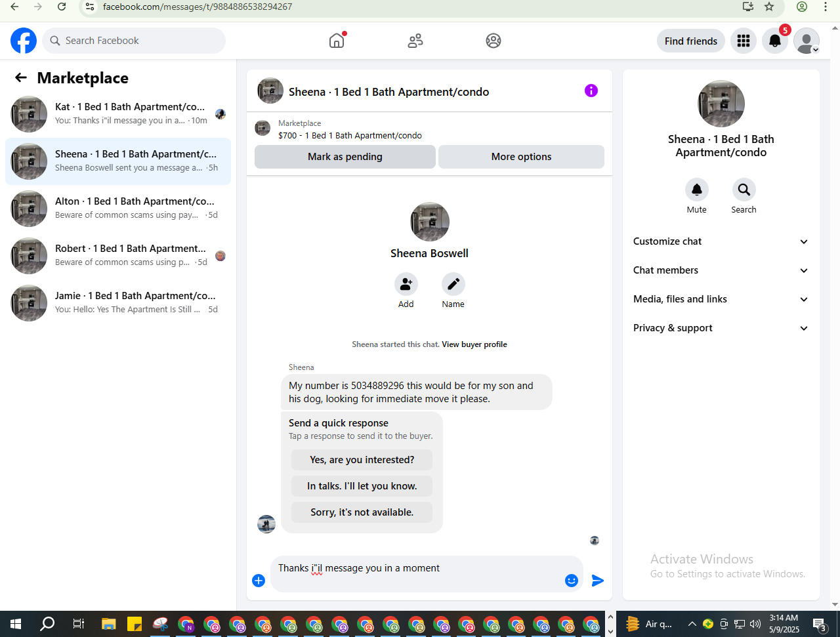The image size is (840, 637).
Task: Open Task View on the taskbar
Action: pyautogui.click(x=78, y=624)
